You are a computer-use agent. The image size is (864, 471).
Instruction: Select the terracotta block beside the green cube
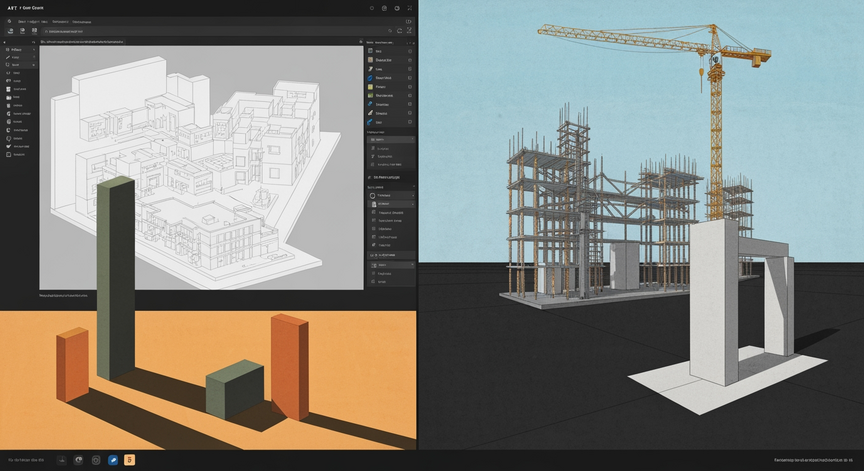coord(289,366)
